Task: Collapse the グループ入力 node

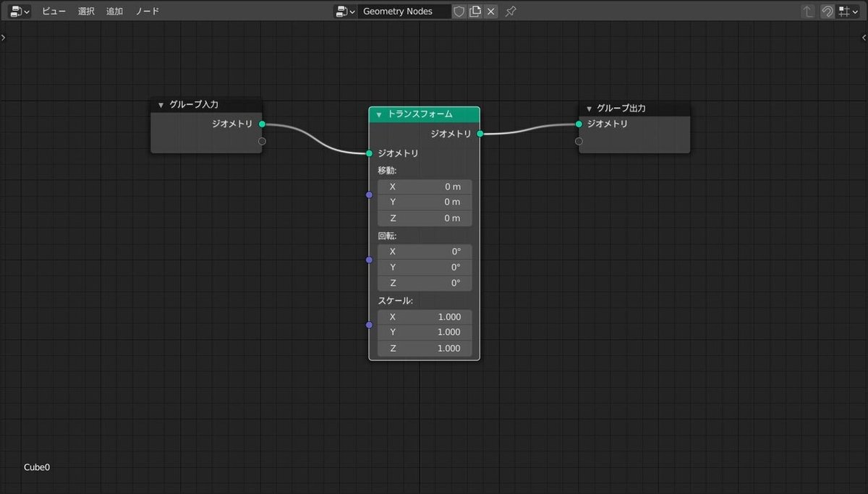Action: pos(161,105)
